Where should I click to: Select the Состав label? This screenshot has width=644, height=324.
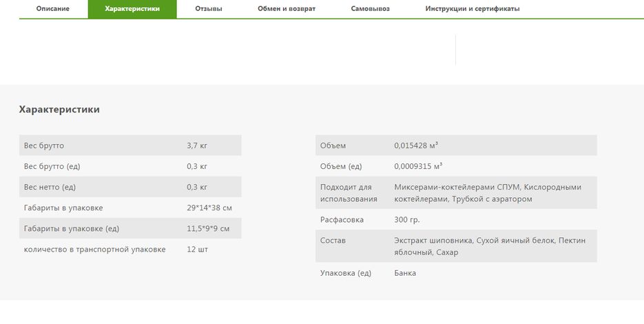333,241
